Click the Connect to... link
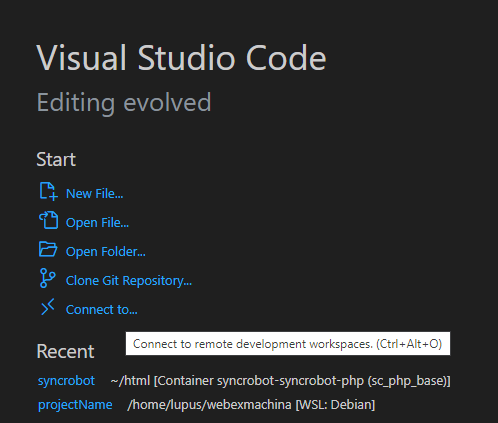The height and width of the screenshot is (423, 498). (x=102, y=310)
